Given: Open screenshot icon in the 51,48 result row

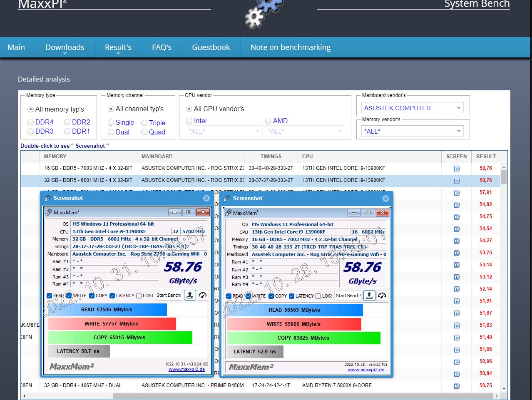Looking at the screenshot, I should point(456,338).
